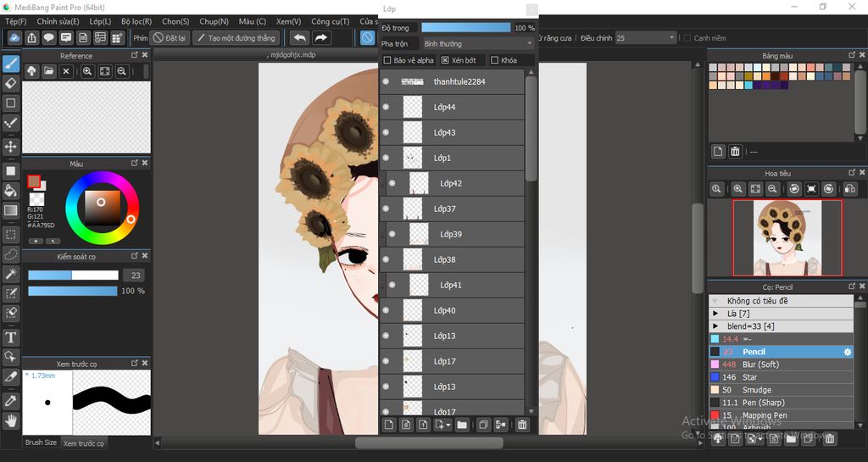Create a new layer in layer panel
The height and width of the screenshot is (462, 868).
coord(388,425)
